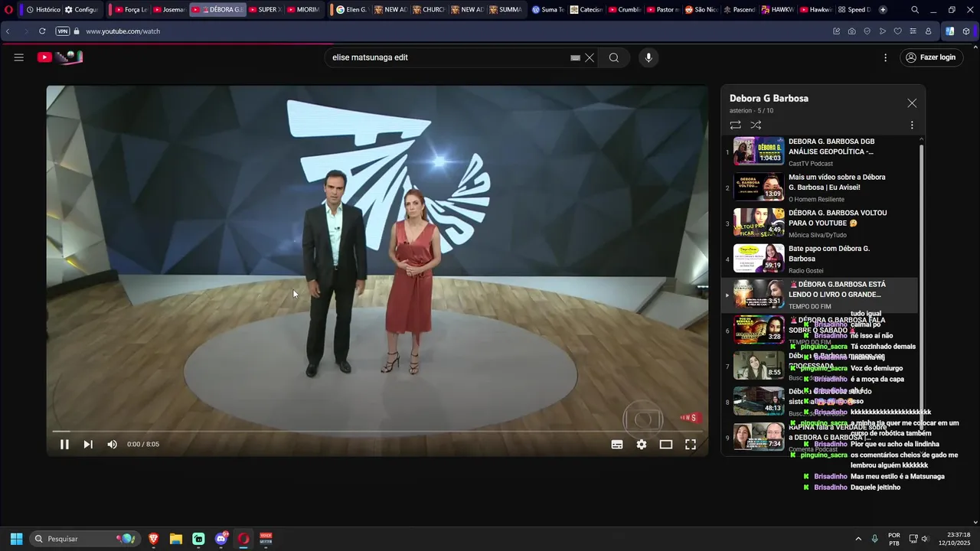Select the 3:28 playlist thumbnail
The image size is (980, 551).
click(x=759, y=330)
